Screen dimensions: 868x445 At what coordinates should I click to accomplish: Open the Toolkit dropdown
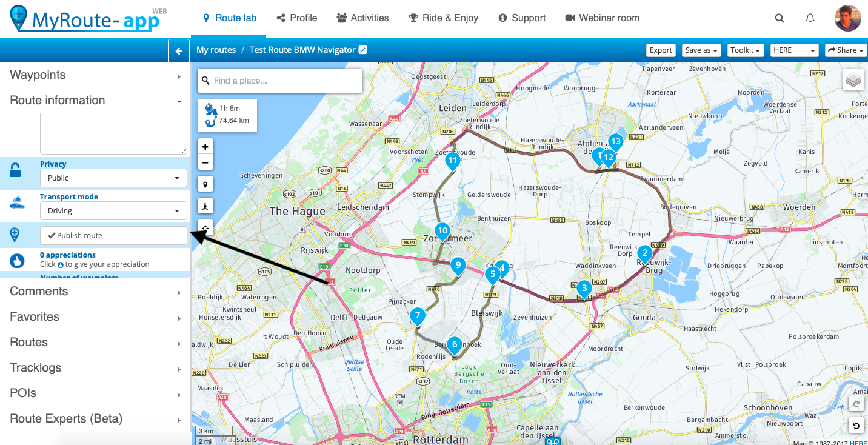point(745,50)
